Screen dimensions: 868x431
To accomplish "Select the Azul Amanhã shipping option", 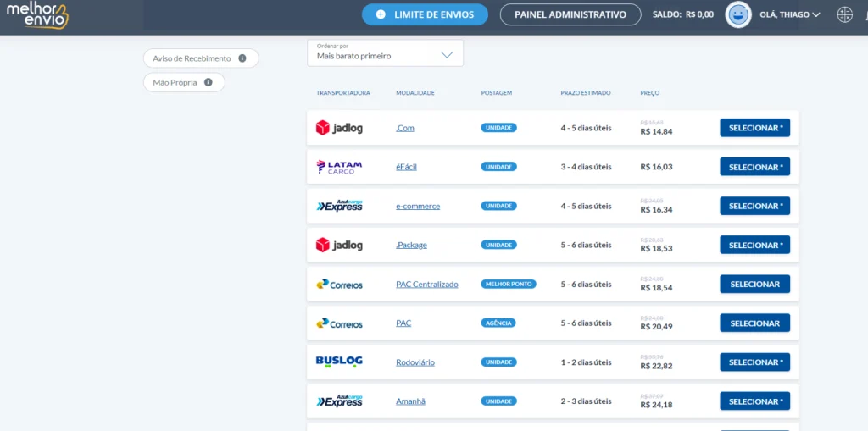I will pos(755,401).
